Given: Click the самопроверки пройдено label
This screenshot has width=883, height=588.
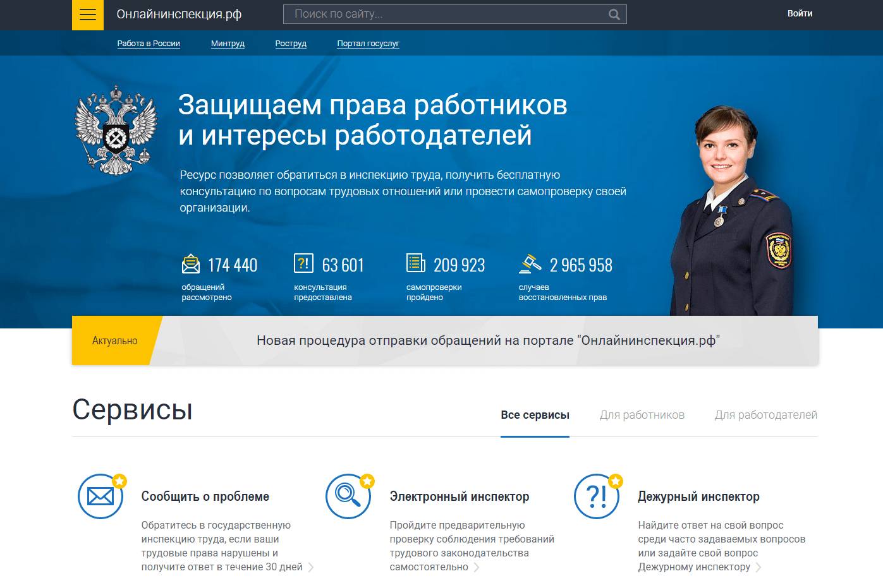Looking at the screenshot, I should (434, 292).
